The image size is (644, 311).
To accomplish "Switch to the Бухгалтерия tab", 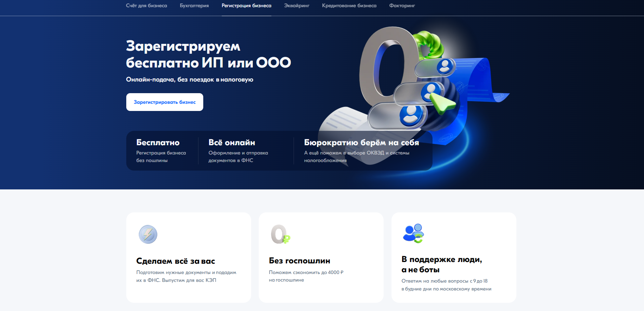I will [x=194, y=6].
